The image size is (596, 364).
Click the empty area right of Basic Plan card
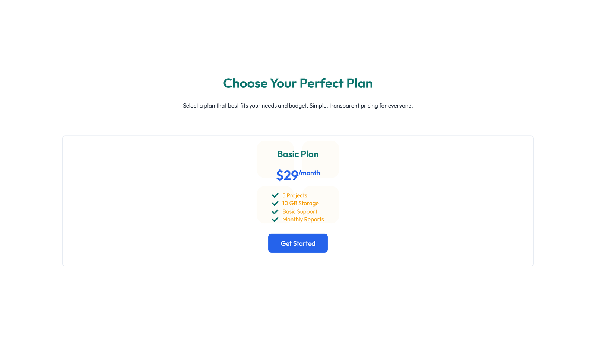tap(428, 201)
